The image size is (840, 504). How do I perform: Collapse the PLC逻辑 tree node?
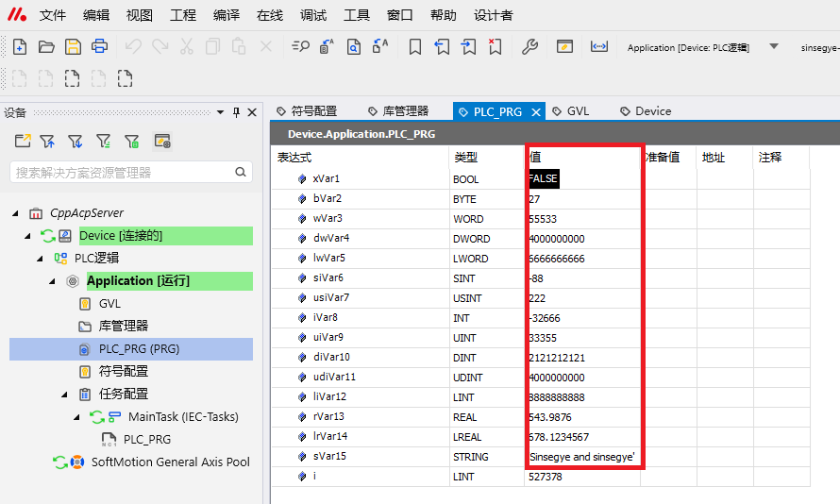[x=40, y=259]
